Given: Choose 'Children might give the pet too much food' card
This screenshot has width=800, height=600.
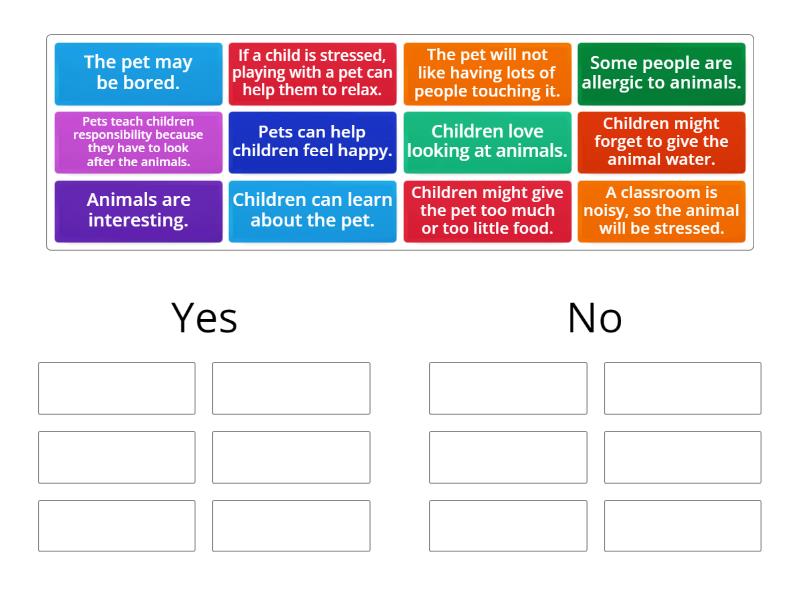Looking at the screenshot, I should 487,211.
